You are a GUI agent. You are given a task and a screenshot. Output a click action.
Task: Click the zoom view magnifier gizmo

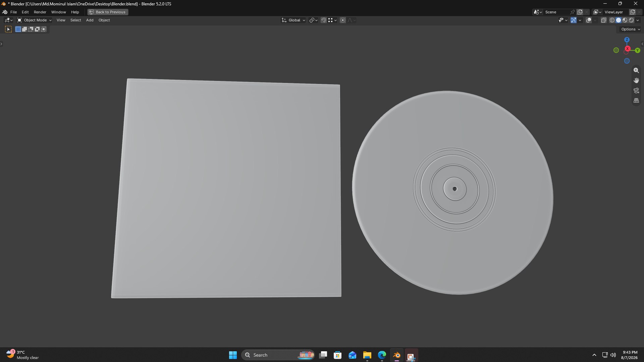pyautogui.click(x=636, y=70)
